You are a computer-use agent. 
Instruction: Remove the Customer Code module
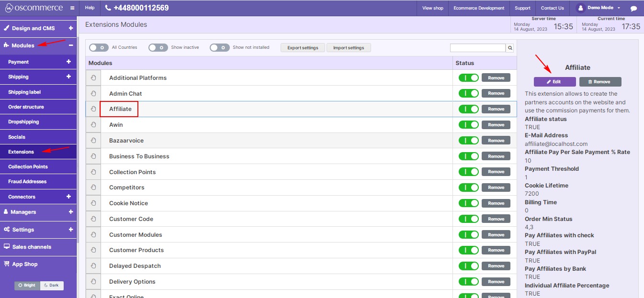point(496,219)
